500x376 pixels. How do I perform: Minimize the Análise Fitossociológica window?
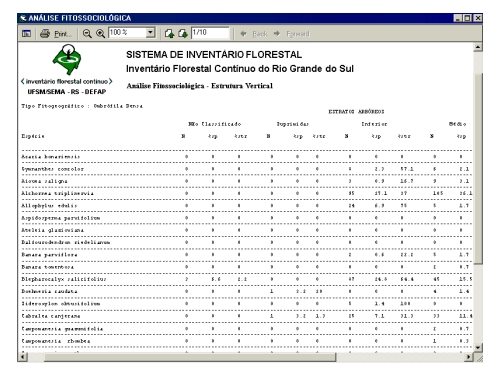click(458, 18)
